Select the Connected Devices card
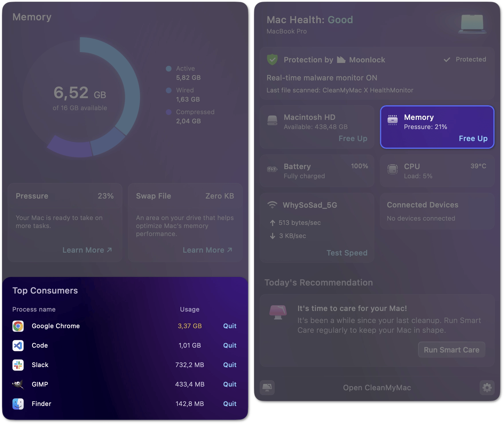 (x=437, y=211)
